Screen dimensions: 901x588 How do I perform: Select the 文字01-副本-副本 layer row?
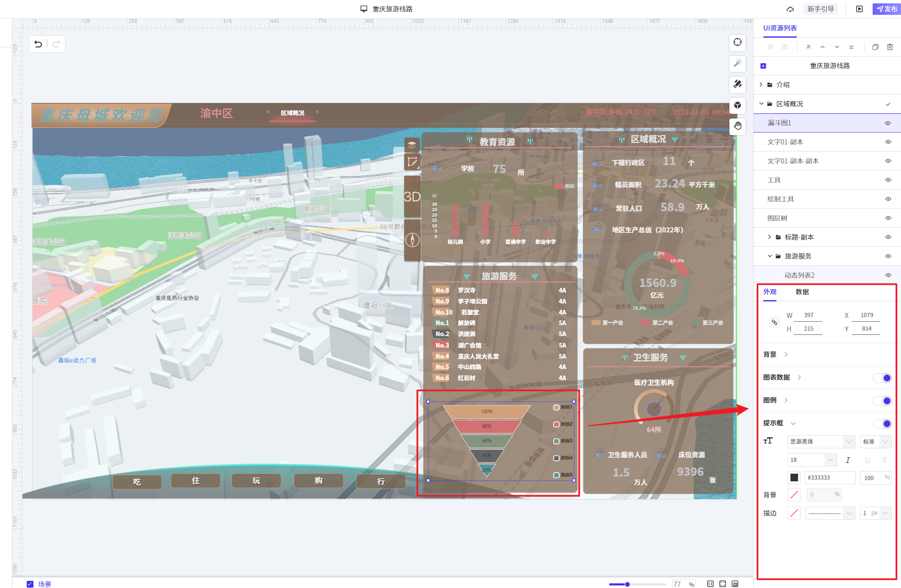827,161
